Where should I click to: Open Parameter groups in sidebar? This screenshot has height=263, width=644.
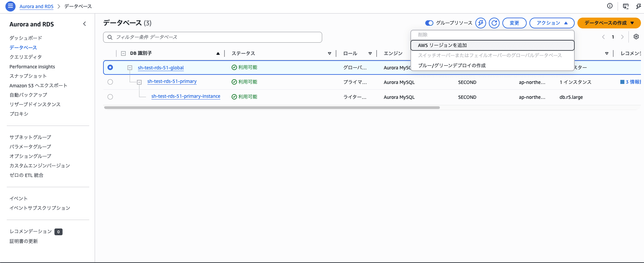[x=30, y=147]
